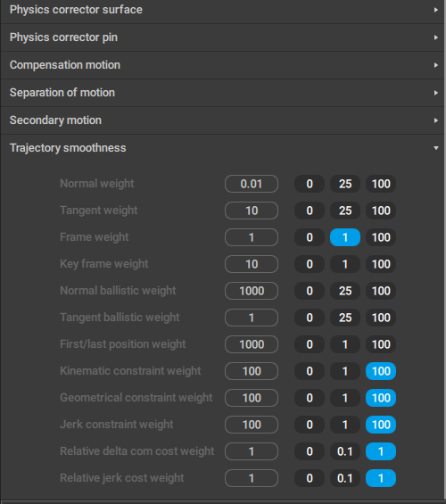
Task: Set Tangent weight preset to 100
Action: pyautogui.click(x=381, y=211)
